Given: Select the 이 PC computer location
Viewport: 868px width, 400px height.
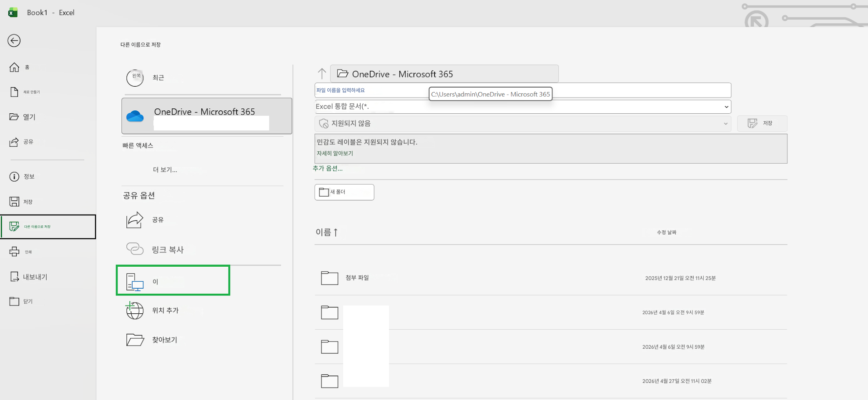Looking at the screenshot, I should tap(173, 280).
